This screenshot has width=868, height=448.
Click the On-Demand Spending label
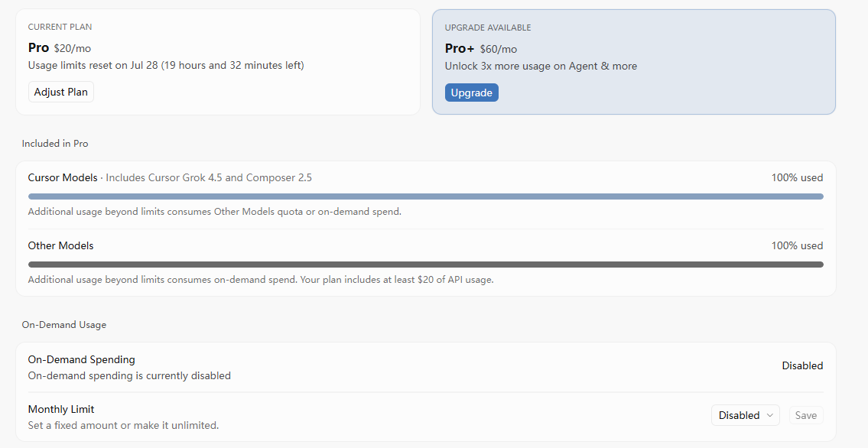point(81,359)
